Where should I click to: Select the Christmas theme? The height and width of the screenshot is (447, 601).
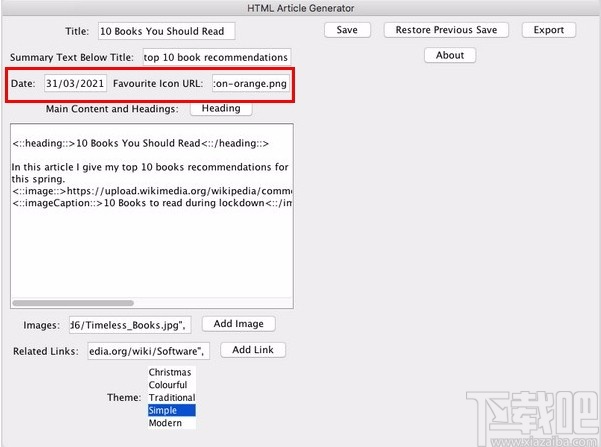coord(171,372)
